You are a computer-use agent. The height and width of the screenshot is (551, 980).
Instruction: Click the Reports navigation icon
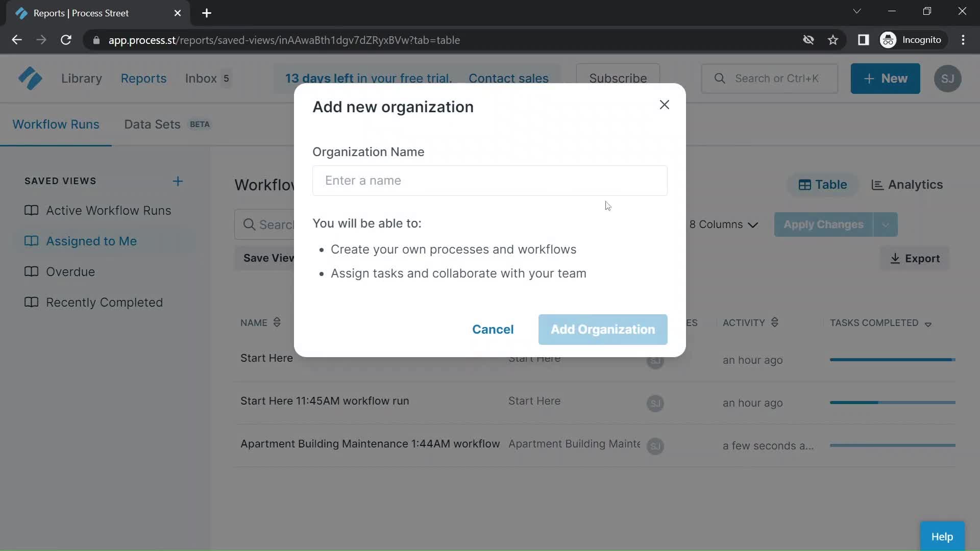(x=143, y=78)
